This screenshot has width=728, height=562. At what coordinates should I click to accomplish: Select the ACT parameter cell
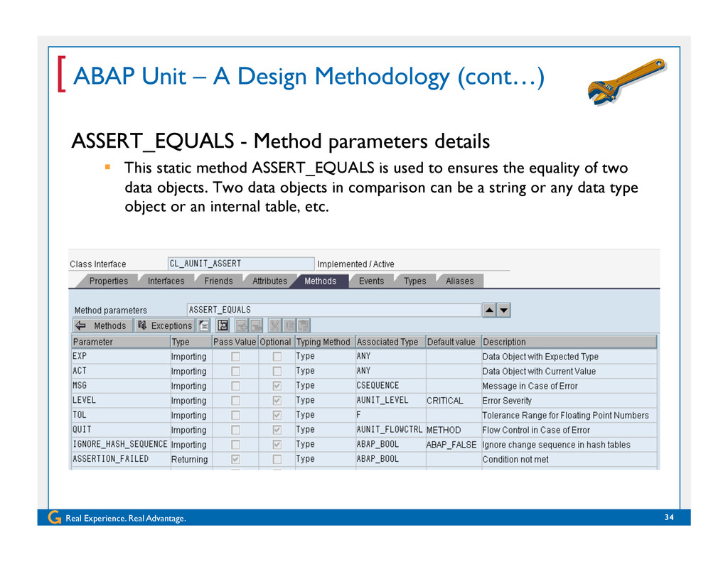point(121,372)
